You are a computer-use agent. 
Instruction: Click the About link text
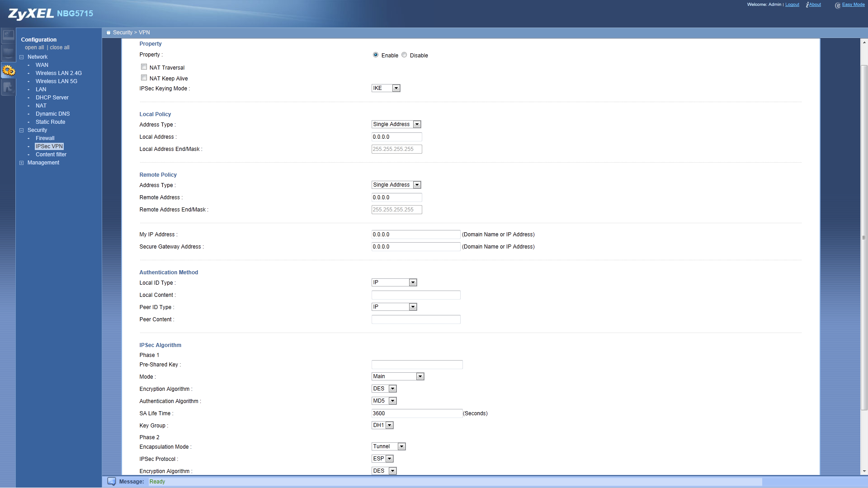pyautogui.click(x=815, y=5)
